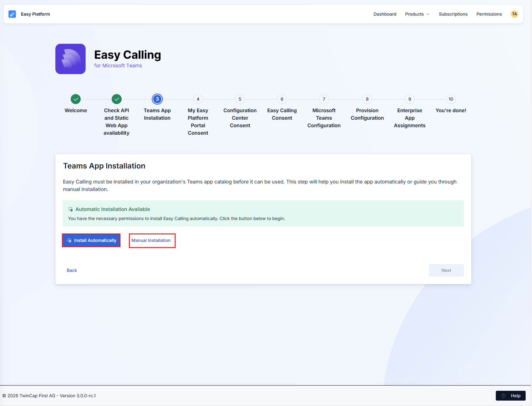Go to Subscriptions page
This screenshot has width=532, height=406.
(x=453, y=14)
